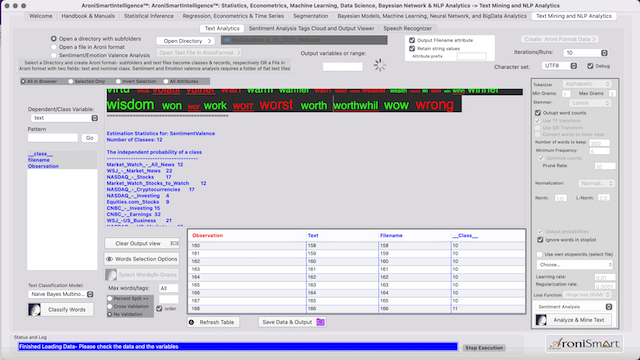Screen dimensions: 640x360
Task: Click the AroniSmart logo
Action: 584,343
